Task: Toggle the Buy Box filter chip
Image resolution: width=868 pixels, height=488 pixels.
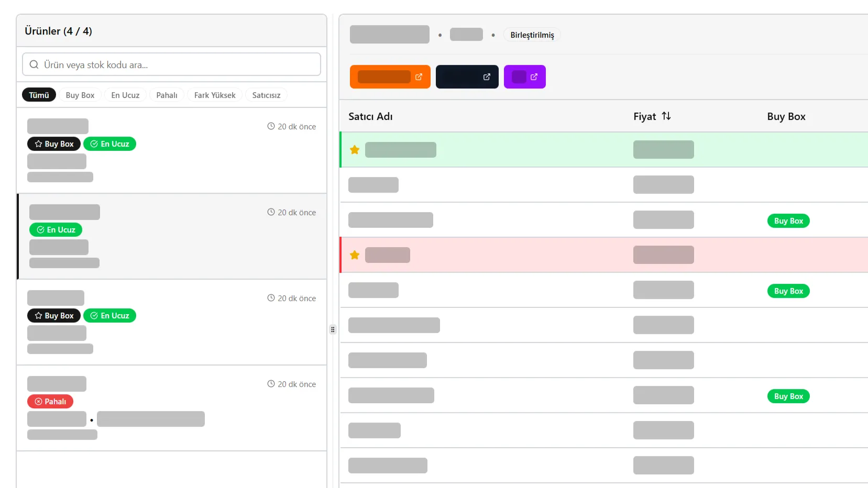Action: tap(80, 95)
